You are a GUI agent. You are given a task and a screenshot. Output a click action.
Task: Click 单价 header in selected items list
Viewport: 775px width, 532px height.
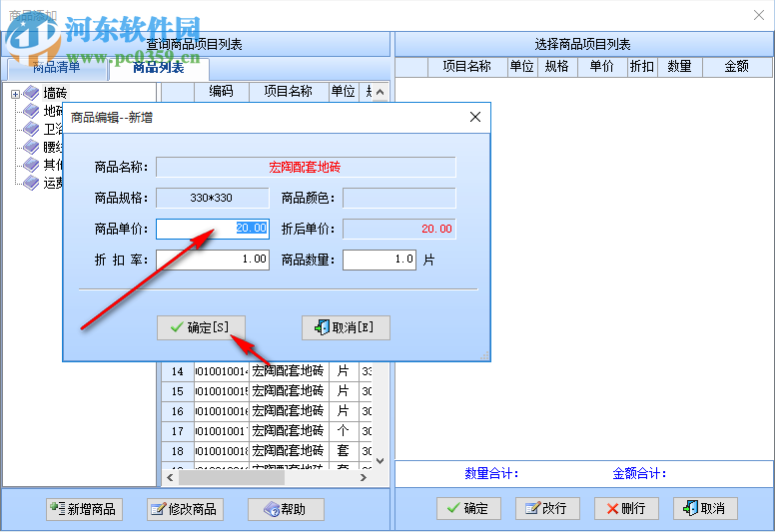coord(602,67)
